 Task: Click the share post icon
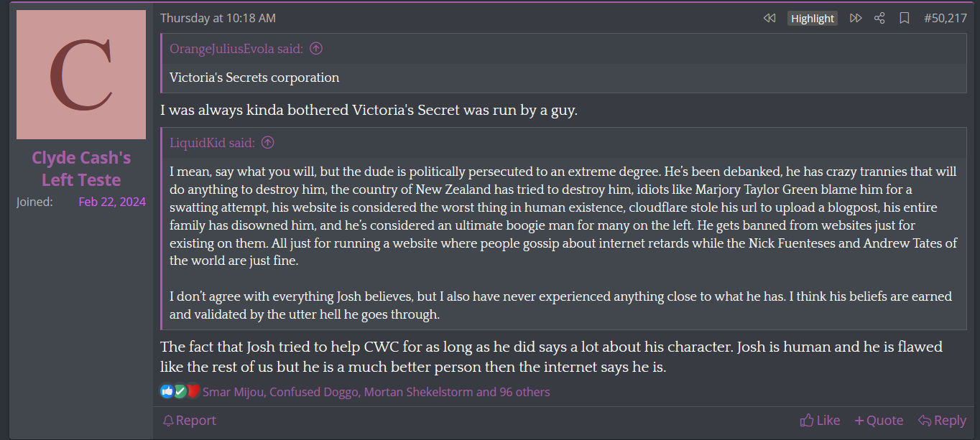coord(879,19)
